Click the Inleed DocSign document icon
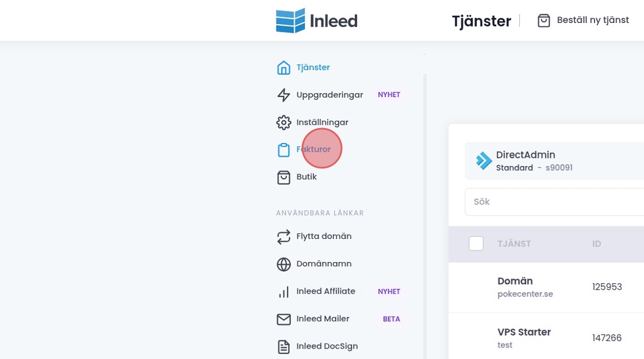Viewport: 644px width, 359px height. click(x=283, y=346)
